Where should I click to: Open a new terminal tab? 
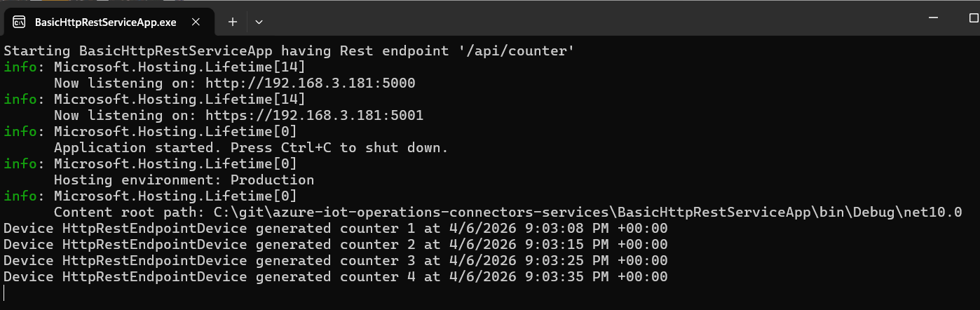point(233,22)
